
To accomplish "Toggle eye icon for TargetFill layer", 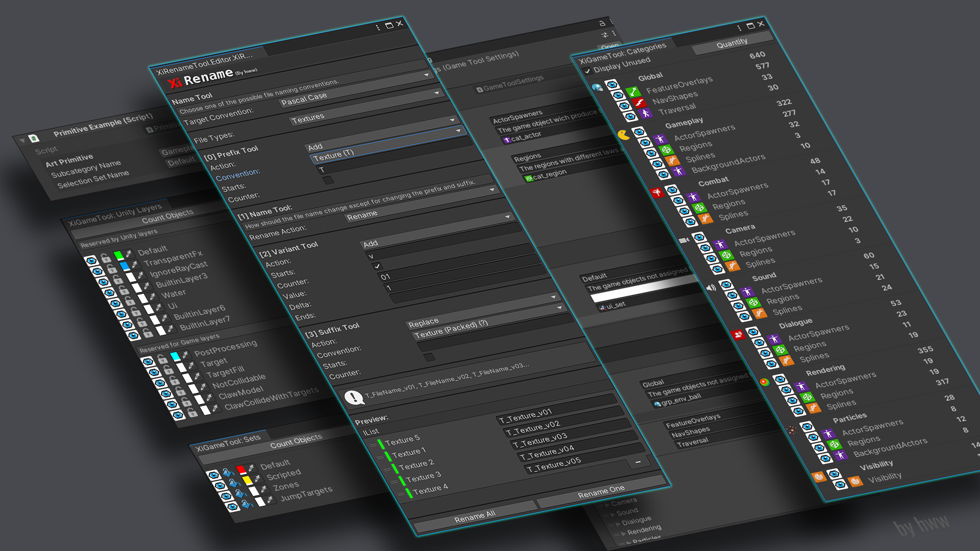I will tap(160, 383).
